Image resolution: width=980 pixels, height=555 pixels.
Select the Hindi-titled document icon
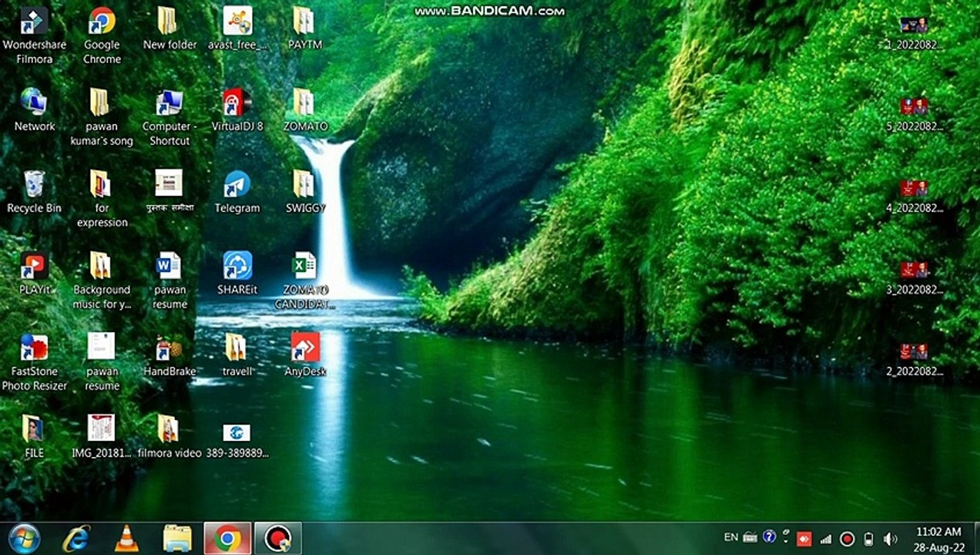169,191
